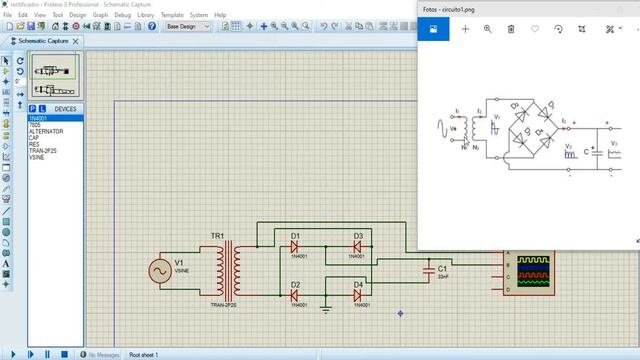Image resolution: width=640 pixels, height=360 pixels.
Task: Select the 2D Graphics Text tool
Action: [x=6, y=264]
